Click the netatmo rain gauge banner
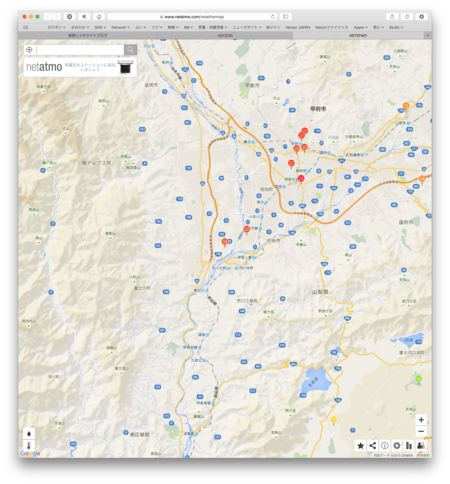 tap(80, 67)
